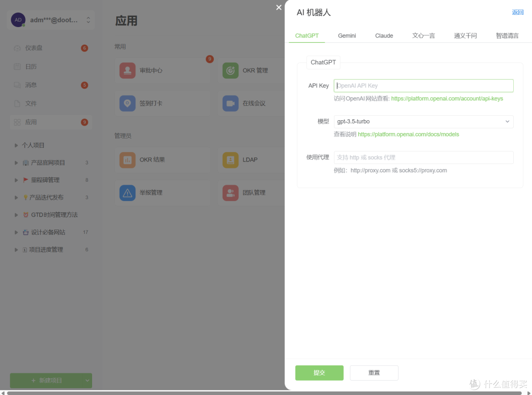Screen dimensions: 532x395
Task: Open the OKR 结果 app icon
Action: (x=127, y=160)
